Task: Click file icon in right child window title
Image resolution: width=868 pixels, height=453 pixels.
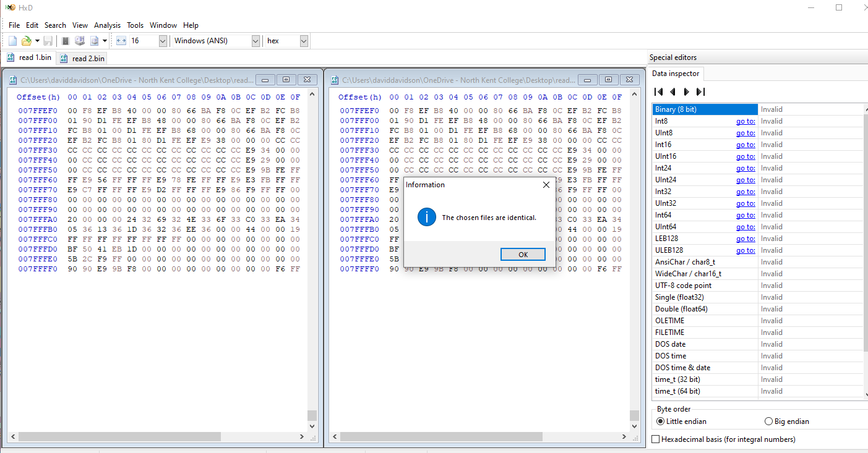Action: point(335,80)
